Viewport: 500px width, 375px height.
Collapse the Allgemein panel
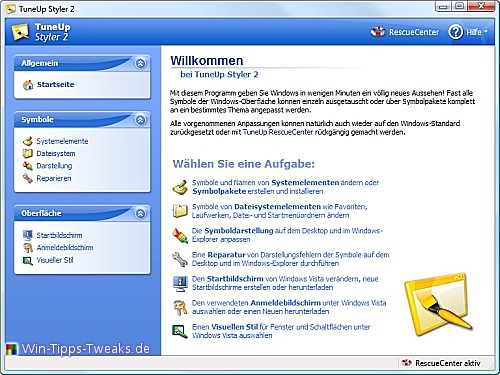pyautogui.click(x=140, y=63)
